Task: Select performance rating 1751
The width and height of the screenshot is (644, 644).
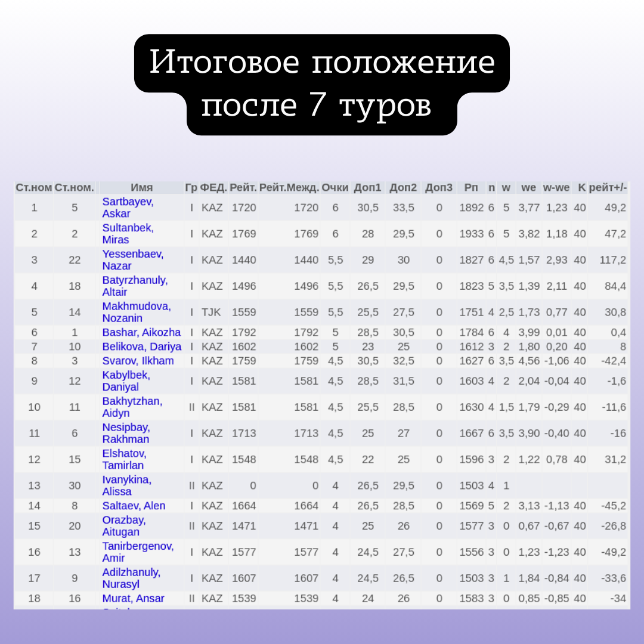Action: click(x=472, y=312)
